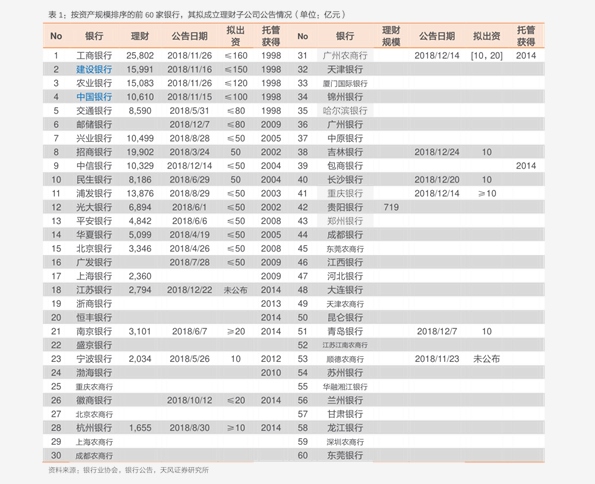Screen dimensions: 595x484
Task: Click the 昆仑银行 cell
Action: 345,317
